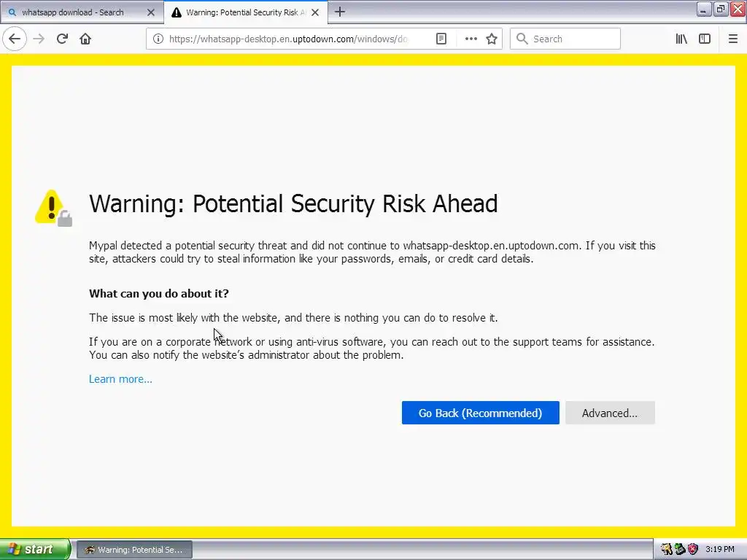Click the first system tray icon
Screen dimensions: 747x560
[x=667, y=550]
